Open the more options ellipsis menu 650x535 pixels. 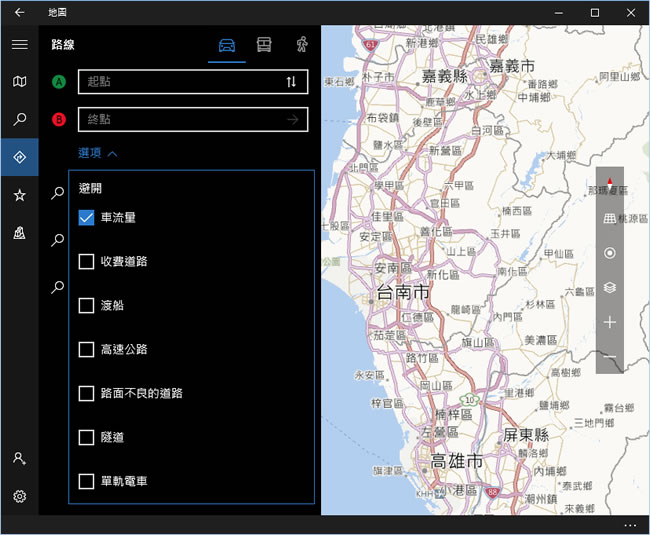tap(629, 525)
